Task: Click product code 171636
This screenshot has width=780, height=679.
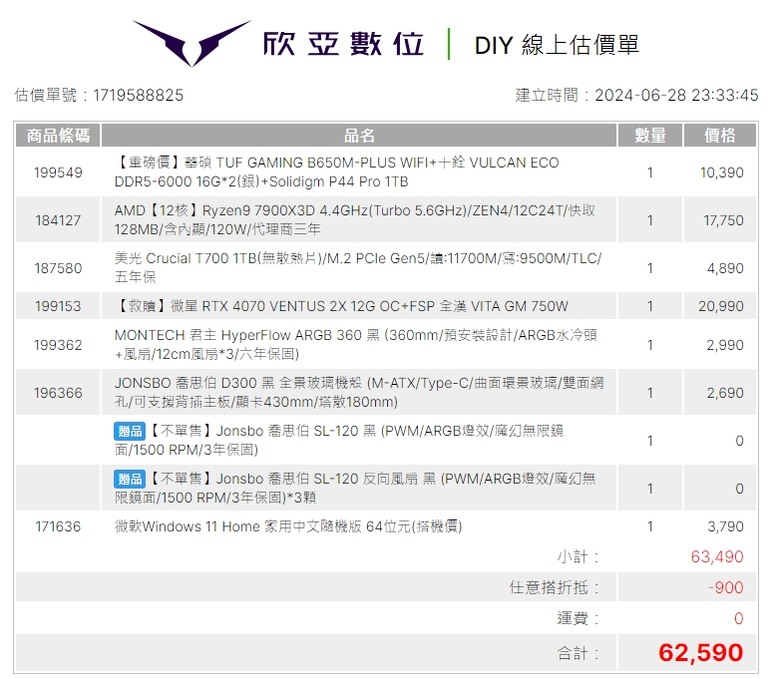Action: pos(58,526)
